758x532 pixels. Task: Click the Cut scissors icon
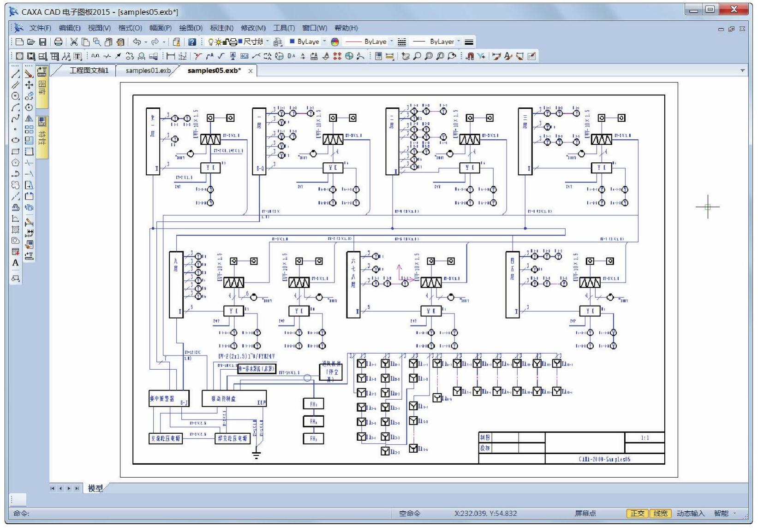tap(74, 42)
